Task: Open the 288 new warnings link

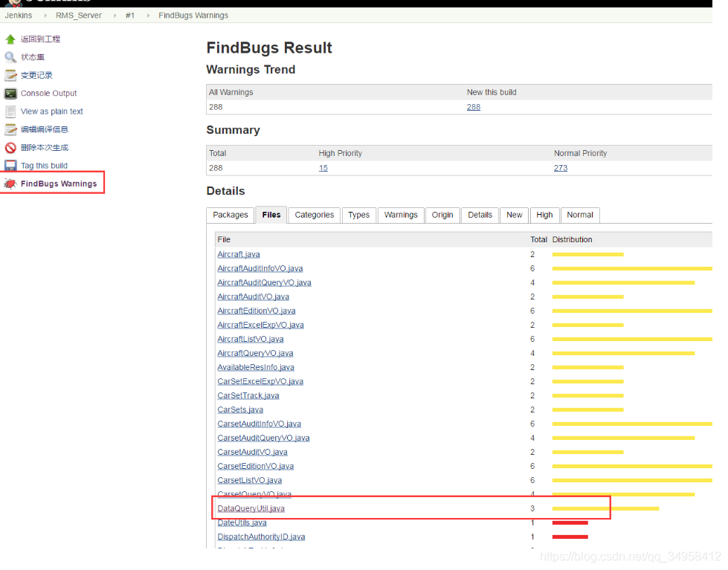Action: [474, 107]
